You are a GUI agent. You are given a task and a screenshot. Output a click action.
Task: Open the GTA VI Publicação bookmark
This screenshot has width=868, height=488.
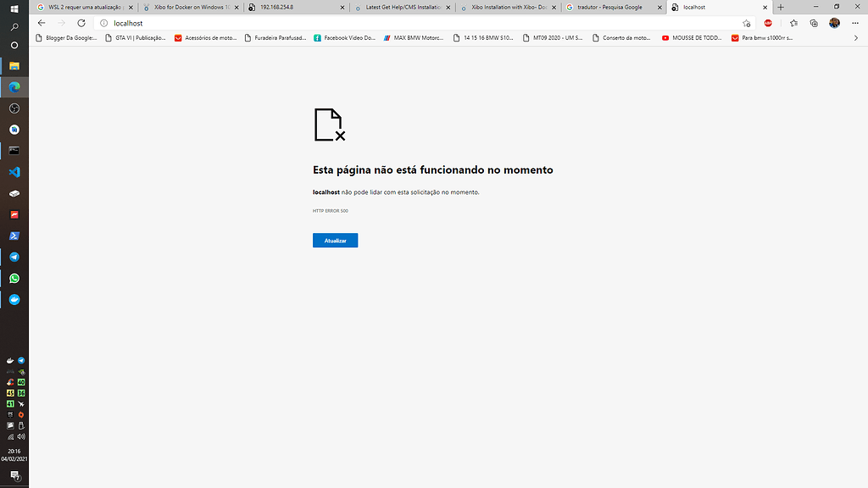tap(136, 38)
